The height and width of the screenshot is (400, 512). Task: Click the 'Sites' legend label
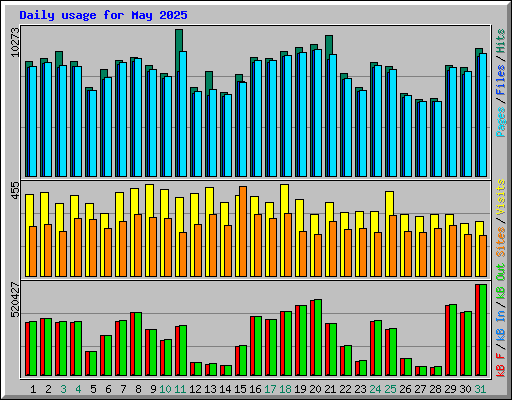(x=501, y=242)
